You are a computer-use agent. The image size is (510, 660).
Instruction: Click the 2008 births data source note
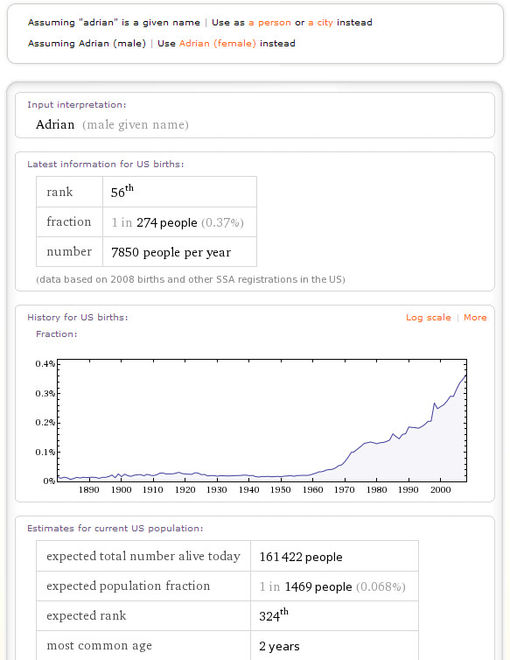(x=191, y=279)
